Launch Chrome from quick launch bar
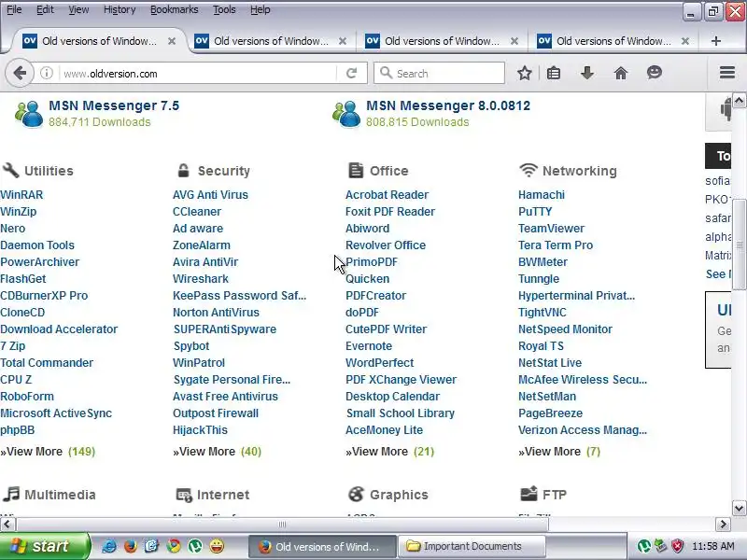747x560 pixels. coord(174,546)
